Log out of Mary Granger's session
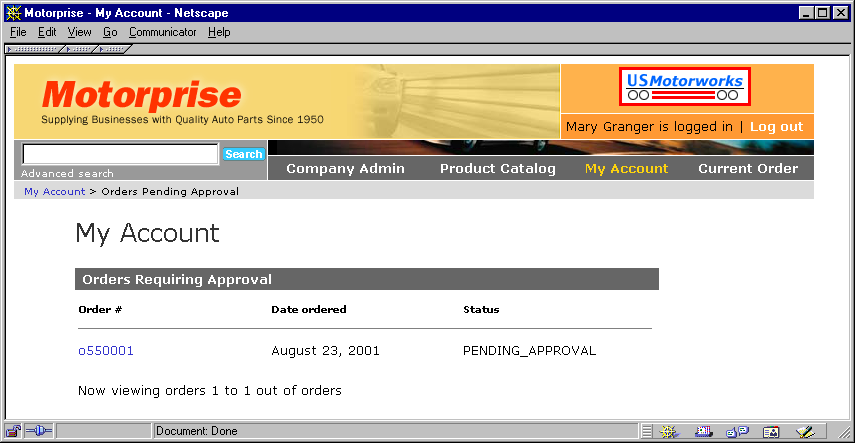Viewport: 855px width, 443px height. coord(776,127)
